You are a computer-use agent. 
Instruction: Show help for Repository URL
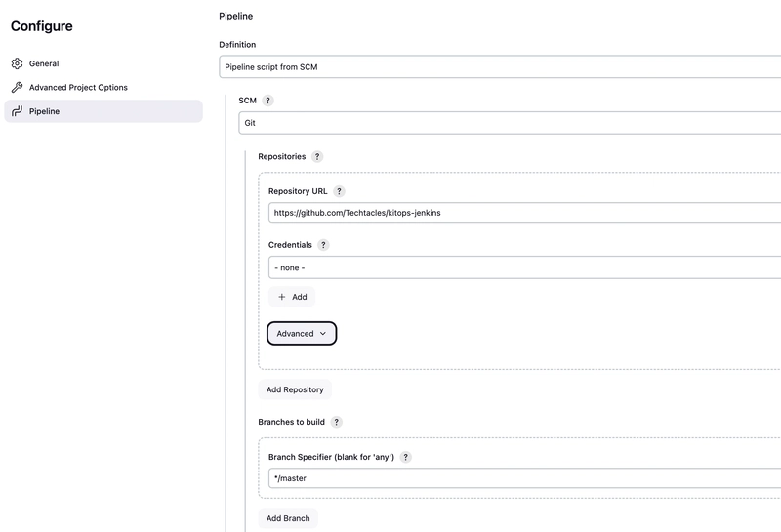[340, 191]
